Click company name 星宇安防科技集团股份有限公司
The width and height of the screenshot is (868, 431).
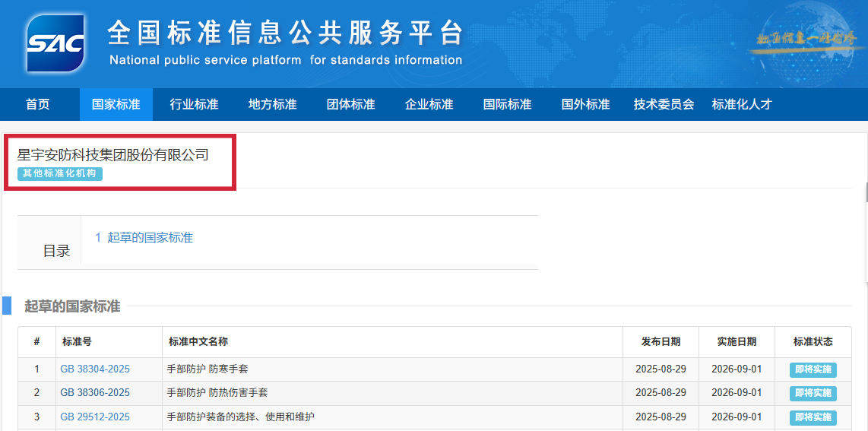pyautogui.click(x=113, y=154)
